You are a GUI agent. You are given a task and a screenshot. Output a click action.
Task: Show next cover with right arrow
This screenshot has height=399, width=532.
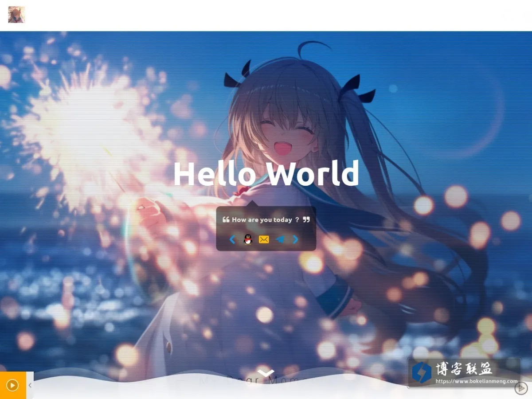point(296,239)
